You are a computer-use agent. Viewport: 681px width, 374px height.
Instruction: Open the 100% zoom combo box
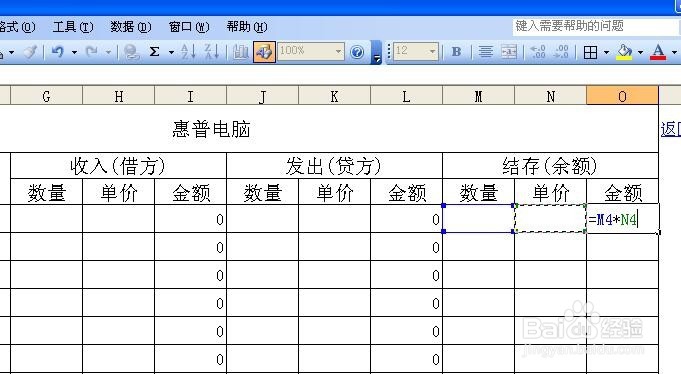(x=311, y=51)
